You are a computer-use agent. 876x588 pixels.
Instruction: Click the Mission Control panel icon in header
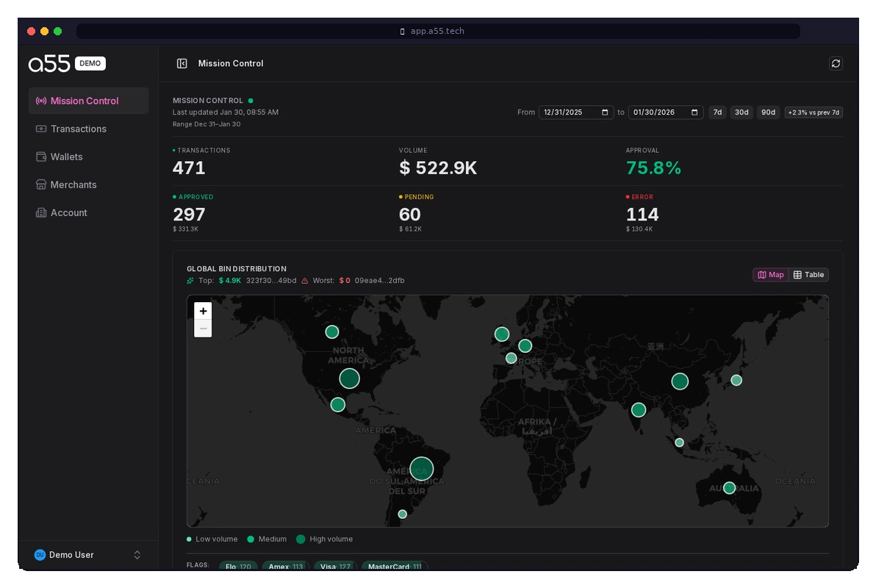[182, 63]
